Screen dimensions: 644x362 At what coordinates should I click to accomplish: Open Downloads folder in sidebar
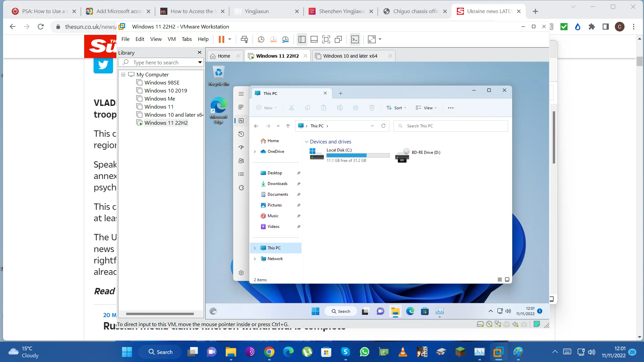pyautogui.click(x=277, y=184)
